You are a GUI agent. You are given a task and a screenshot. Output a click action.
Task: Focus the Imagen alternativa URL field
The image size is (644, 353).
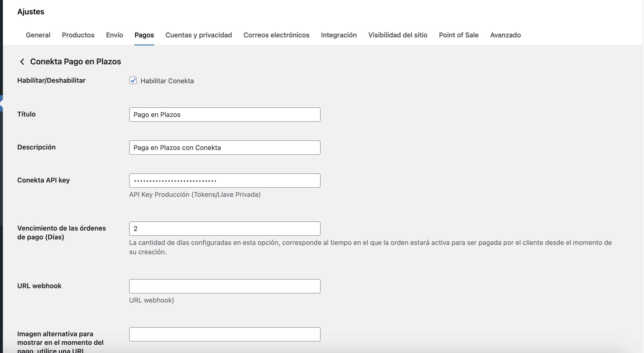(225, 335)
